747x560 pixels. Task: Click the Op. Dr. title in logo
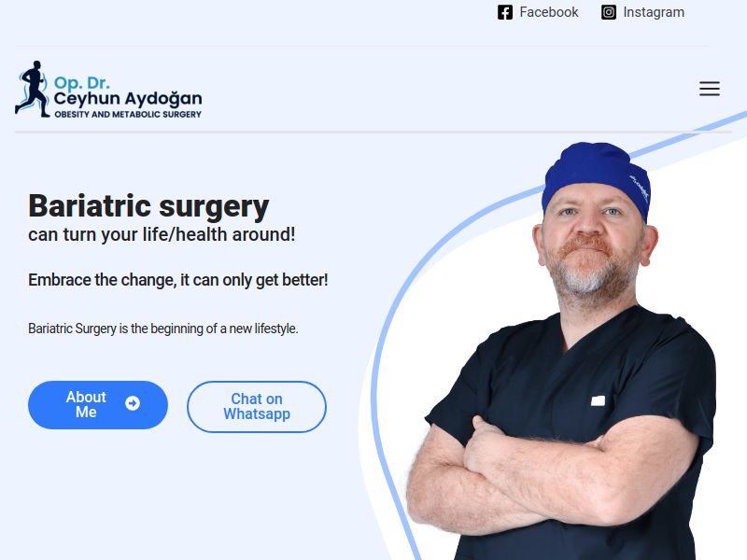click(82, 83)
